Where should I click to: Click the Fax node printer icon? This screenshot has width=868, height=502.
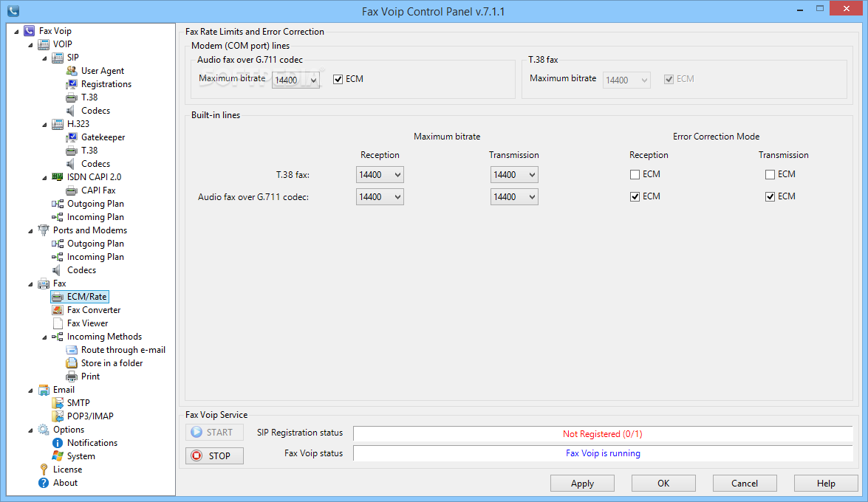43,283
